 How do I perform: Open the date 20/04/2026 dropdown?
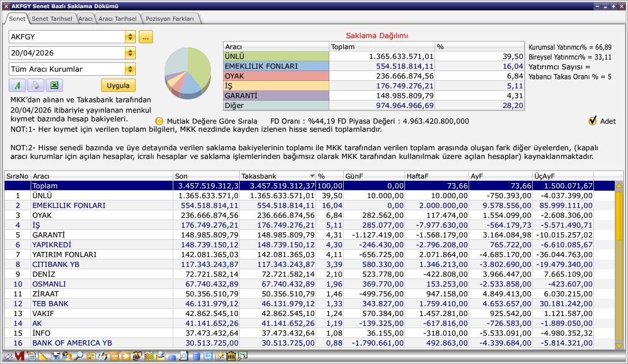(130, 53)
